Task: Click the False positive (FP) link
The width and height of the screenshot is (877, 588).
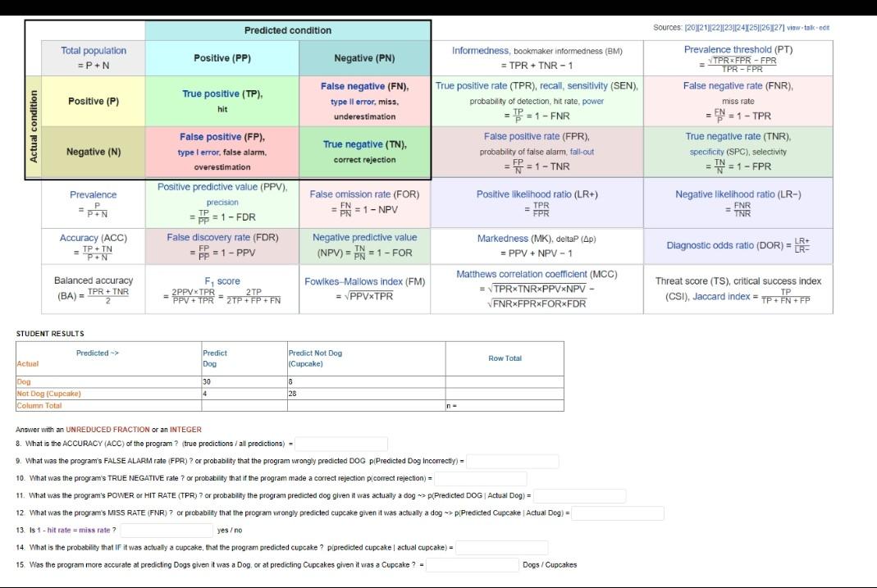Action: [x=222, y=136]
